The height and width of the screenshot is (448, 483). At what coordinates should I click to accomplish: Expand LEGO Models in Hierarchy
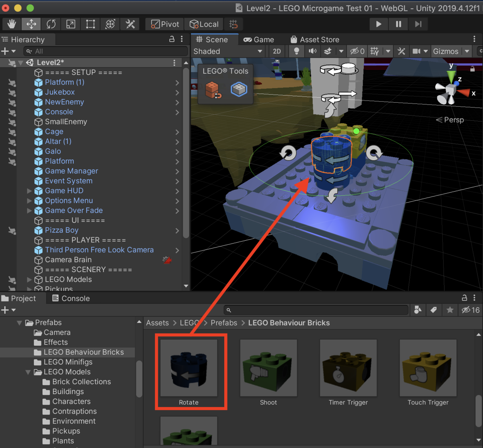point(29,279)
